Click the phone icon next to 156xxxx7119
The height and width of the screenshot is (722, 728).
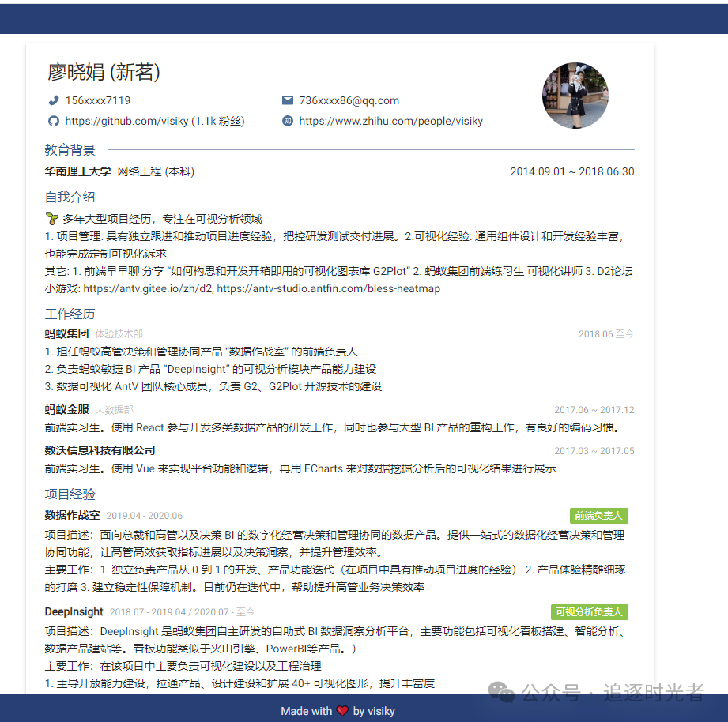(x=53, y=100)
